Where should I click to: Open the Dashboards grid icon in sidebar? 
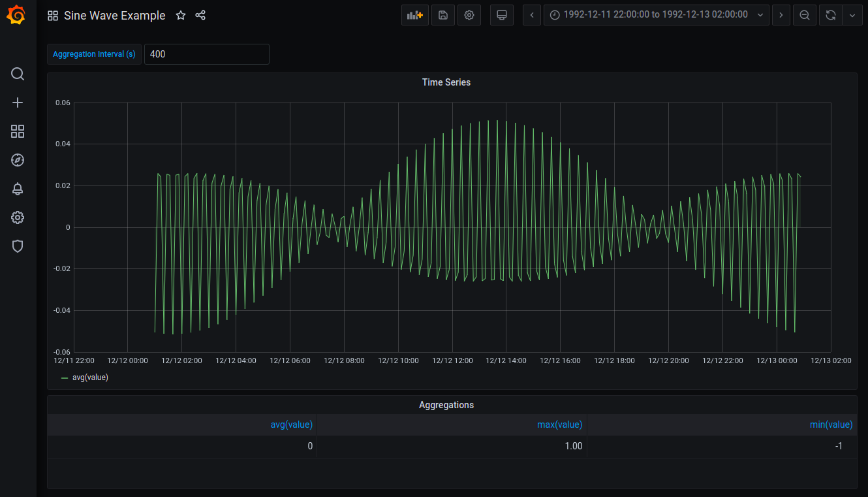click(x=18, y=131)
